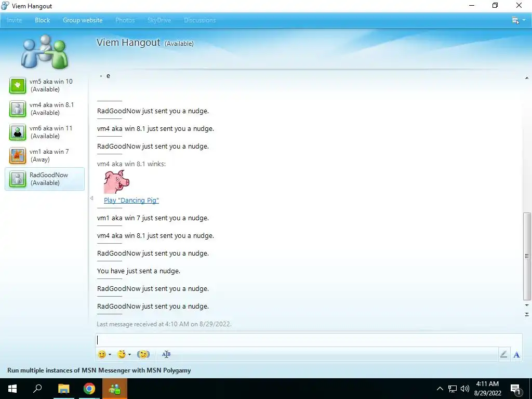532x399 pixels.
Task: Collapse the contact list panel arrow
Action: (x=91, y=198)
